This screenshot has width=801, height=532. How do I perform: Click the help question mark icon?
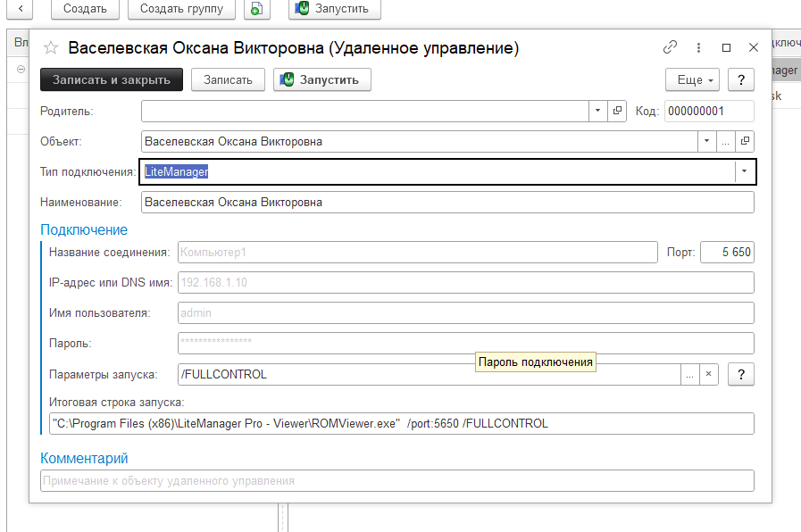740,79
